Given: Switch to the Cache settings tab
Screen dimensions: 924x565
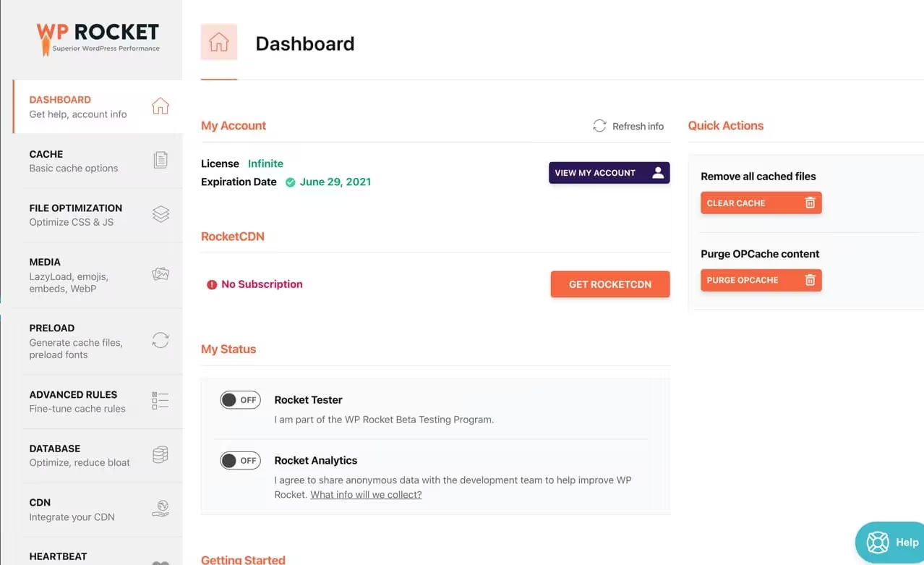Looking at the screenshot, I should [73, 161].
